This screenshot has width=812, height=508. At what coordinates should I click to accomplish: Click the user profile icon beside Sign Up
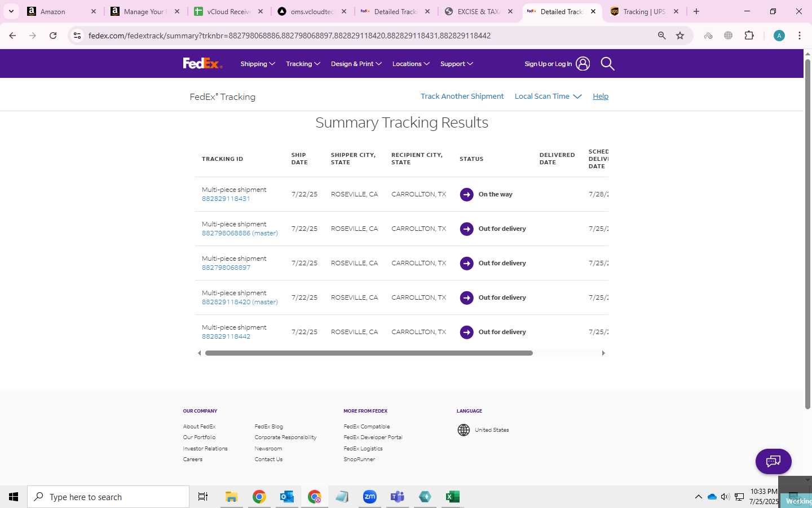583,64
